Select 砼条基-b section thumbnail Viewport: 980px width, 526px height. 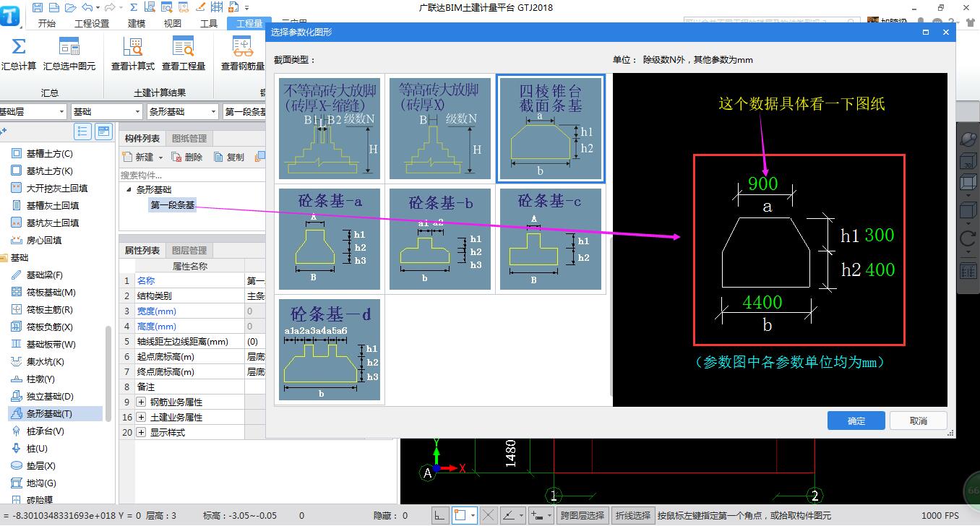pos(440,239)
